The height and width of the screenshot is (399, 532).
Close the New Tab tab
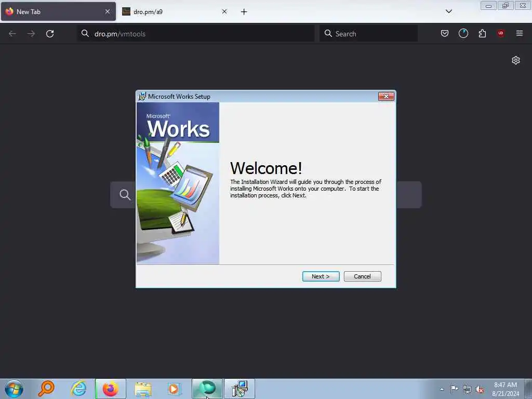[x=107, y=11]
